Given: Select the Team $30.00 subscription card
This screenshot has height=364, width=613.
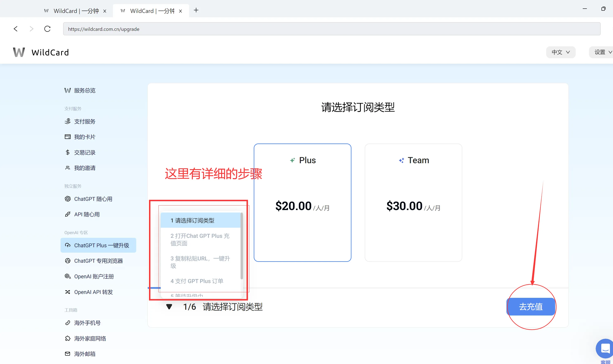Looking at the screenshot, I should 413,203.
